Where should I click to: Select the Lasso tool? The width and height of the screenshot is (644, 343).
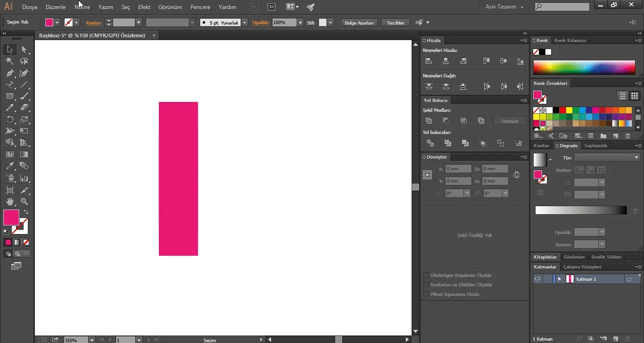click(x=24, y=61)
